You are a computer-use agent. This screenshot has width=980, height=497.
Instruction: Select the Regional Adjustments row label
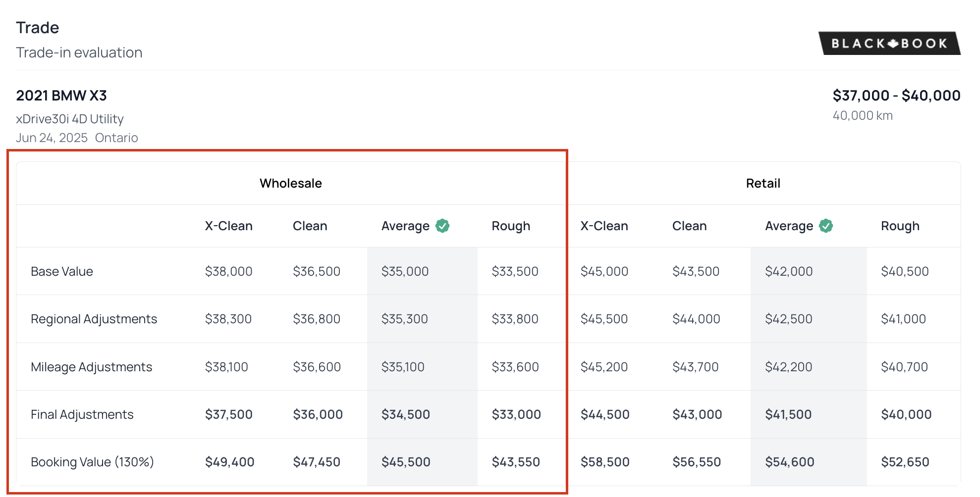click(94, 319)
